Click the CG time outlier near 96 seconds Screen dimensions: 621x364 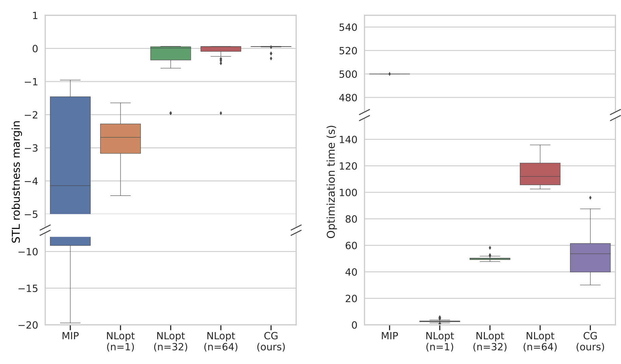point(590,198)
